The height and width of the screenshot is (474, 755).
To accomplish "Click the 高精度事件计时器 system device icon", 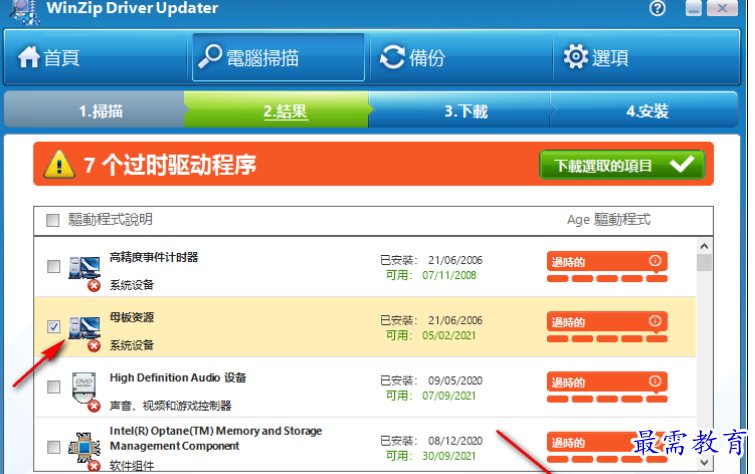I will (85, 272).
